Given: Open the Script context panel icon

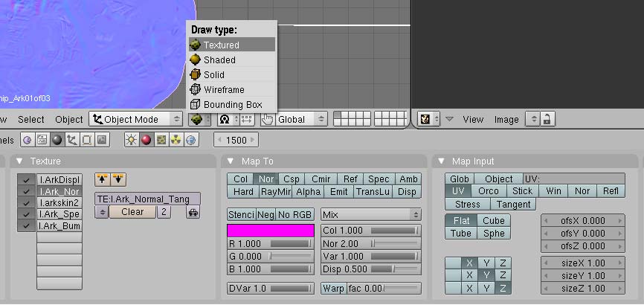Looking at the screenshot, I should 42,140.
